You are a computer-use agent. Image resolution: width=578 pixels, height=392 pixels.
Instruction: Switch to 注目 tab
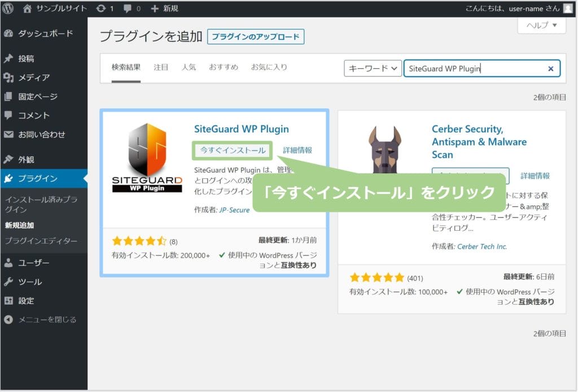[161, 68]
